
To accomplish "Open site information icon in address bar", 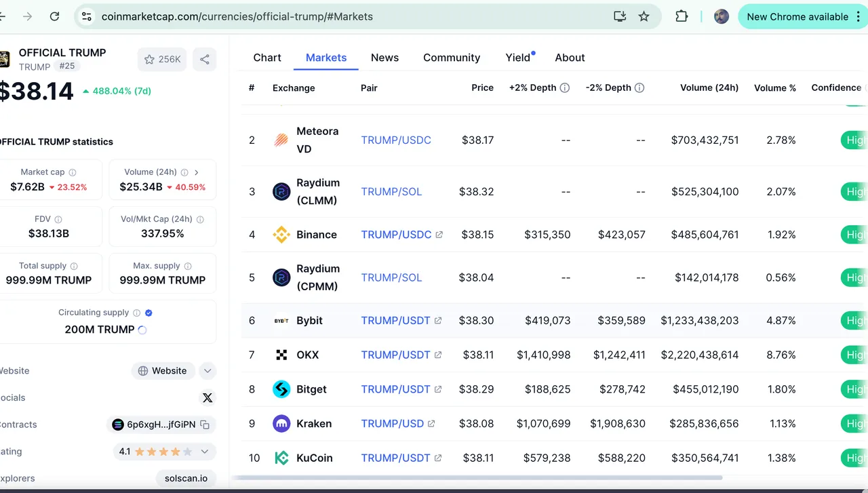I will (86, 16).
